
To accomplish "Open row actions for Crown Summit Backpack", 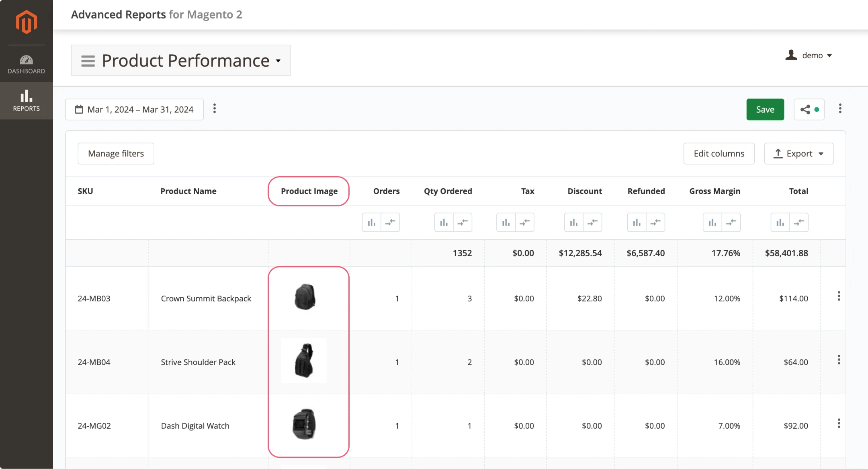I will (x=839, y=296).
